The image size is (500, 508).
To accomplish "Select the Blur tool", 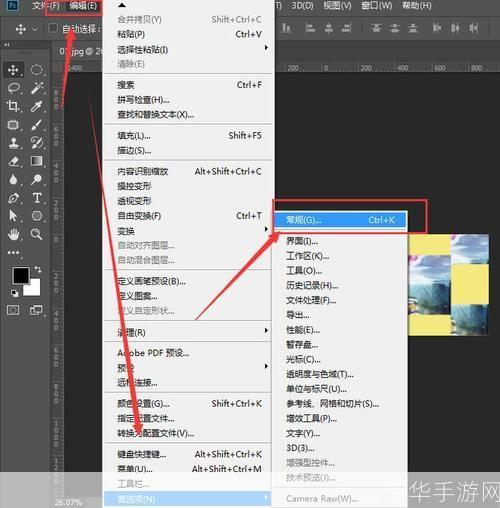I will point(13,180).
